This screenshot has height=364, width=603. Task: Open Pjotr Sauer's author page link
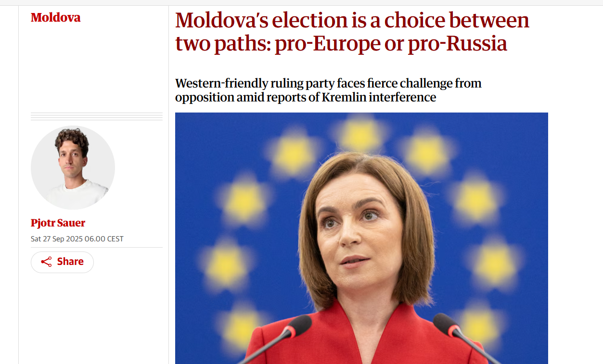[x=58, y=223]
